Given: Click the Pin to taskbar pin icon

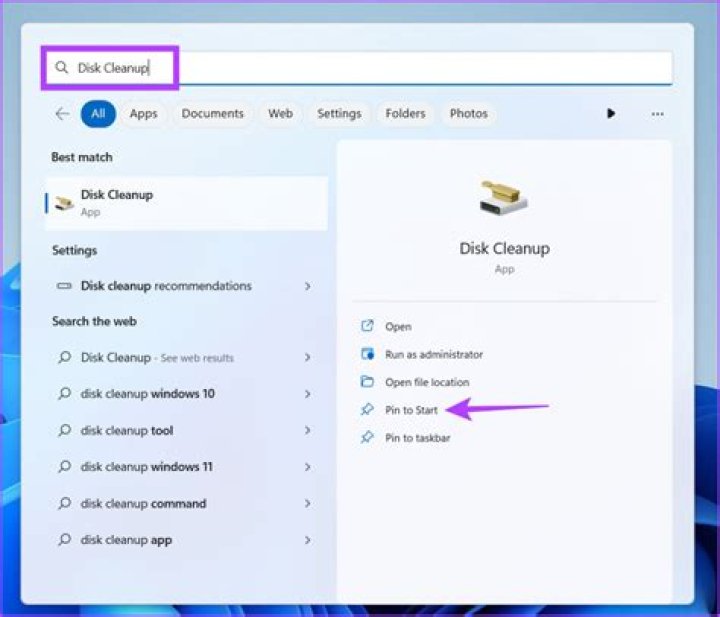Looking at the screenshot, I should pos(367,437).
